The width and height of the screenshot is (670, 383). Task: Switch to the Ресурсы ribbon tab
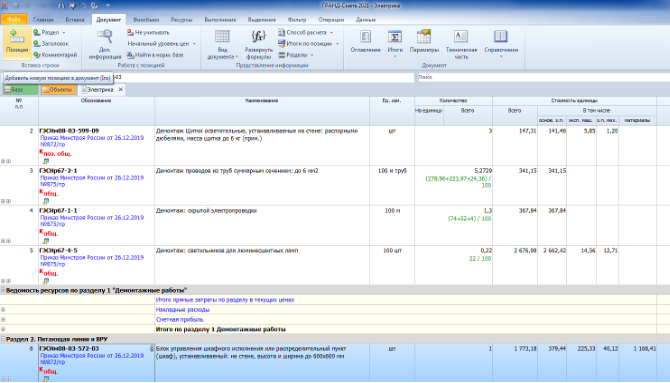182,20
